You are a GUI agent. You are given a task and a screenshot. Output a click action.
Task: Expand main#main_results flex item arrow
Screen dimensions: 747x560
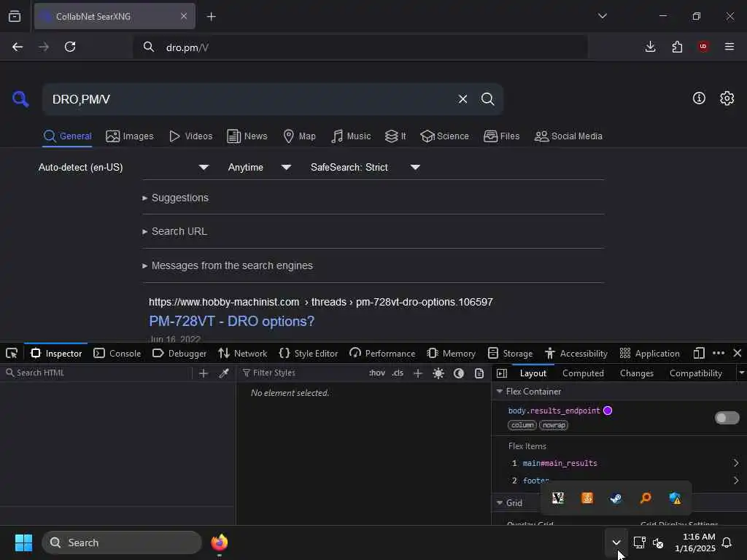tap(736, 463)
